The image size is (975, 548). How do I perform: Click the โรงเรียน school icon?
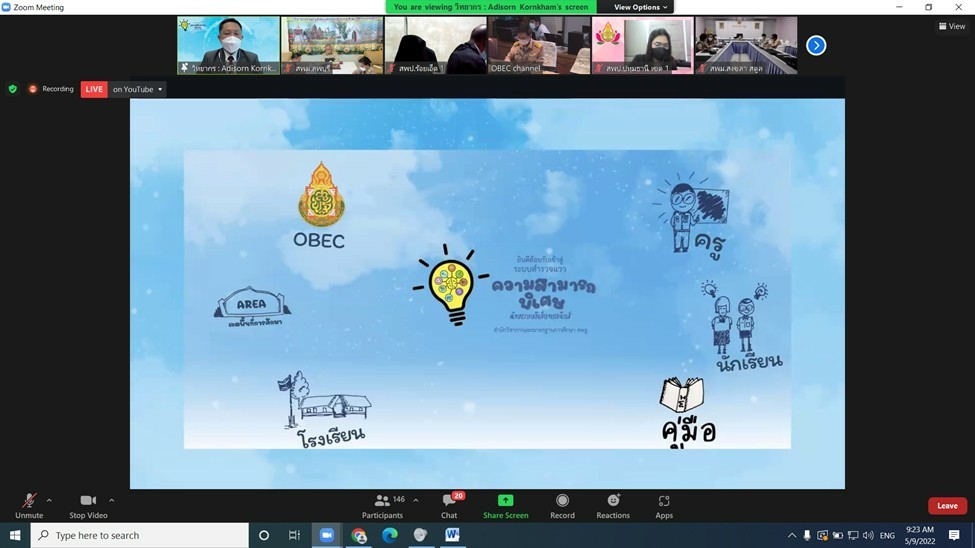(x=325, y=409)
